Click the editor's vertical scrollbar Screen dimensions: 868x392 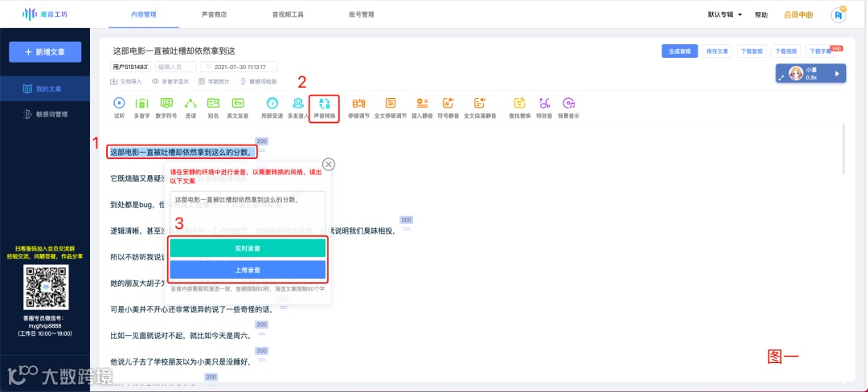point(844,149)
